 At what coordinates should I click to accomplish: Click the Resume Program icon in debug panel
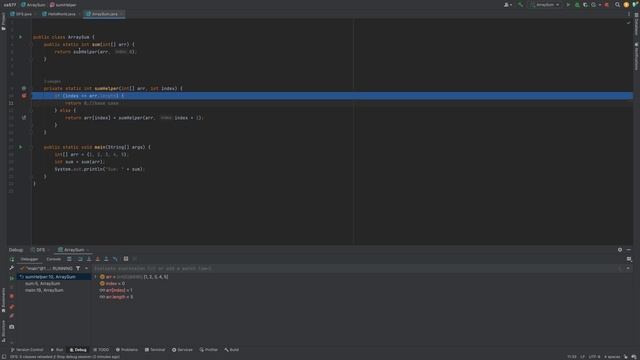click(x=11, y=278)
